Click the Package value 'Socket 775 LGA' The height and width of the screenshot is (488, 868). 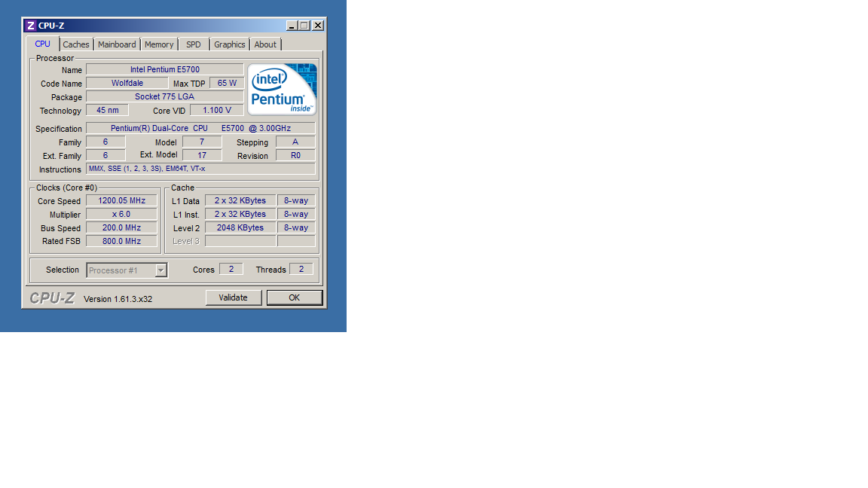tap(165, 96)
